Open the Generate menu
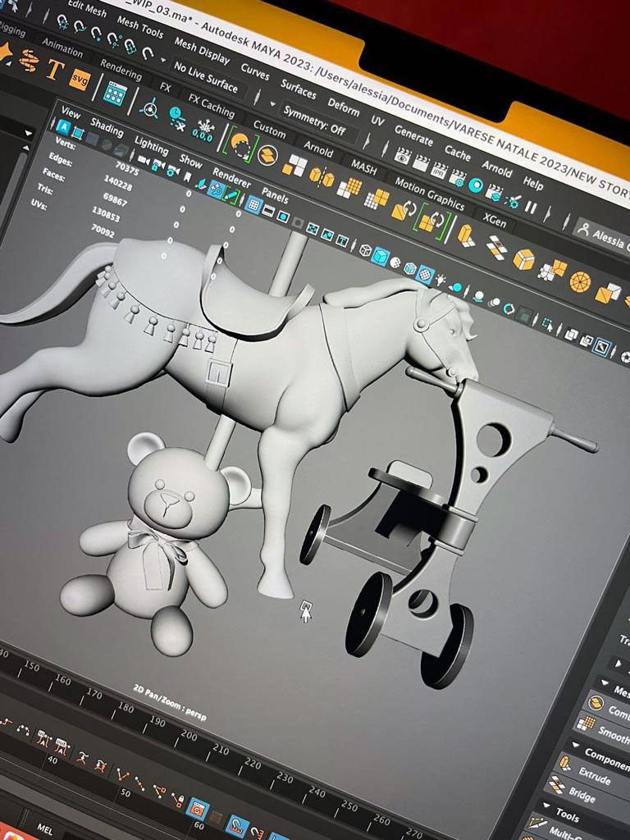630x840 pixels. [x=413, y=135]
